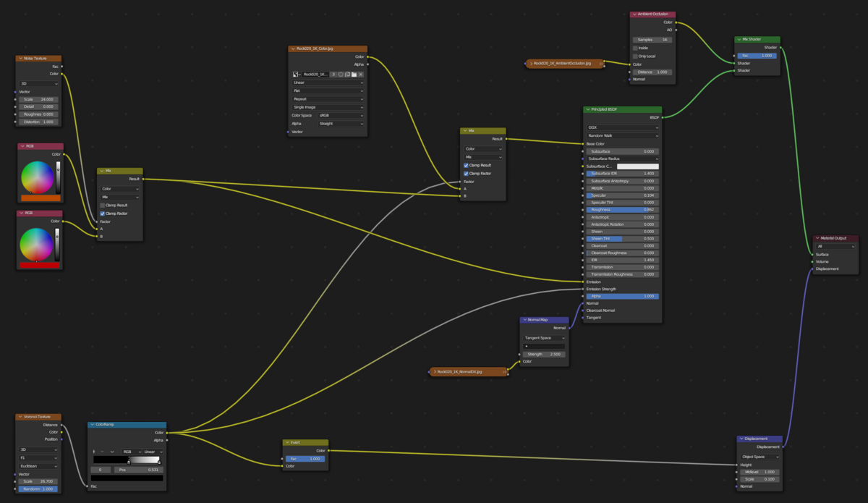Image resolution: width=868 pixels, height=503 pixels.
Task: Click the Fac output socket of Noise Texture
Action: [62, 67]
